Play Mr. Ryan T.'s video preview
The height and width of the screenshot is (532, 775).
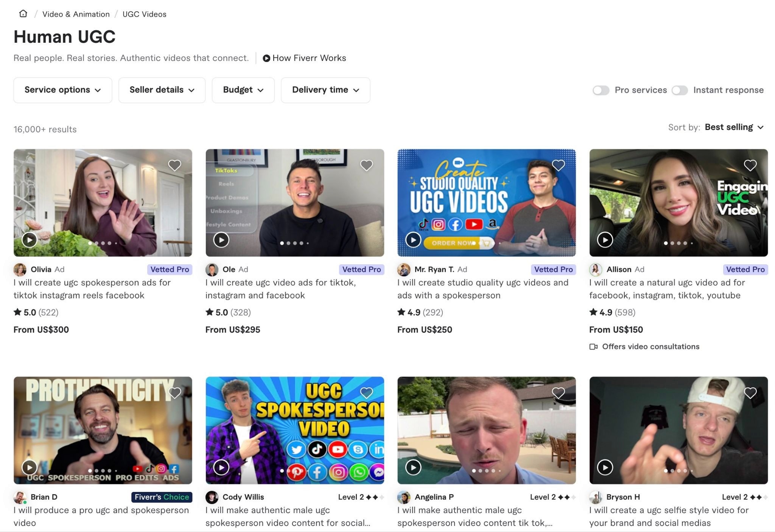[x=413, y=240]
